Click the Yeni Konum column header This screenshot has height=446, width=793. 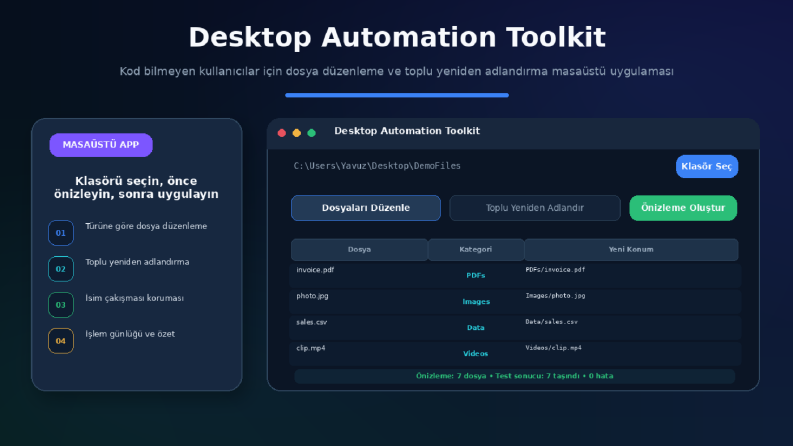[631, 249]
